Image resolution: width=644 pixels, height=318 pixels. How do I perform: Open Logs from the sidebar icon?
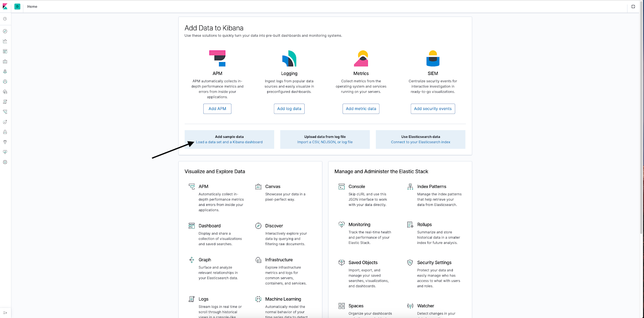coord(5,102)
